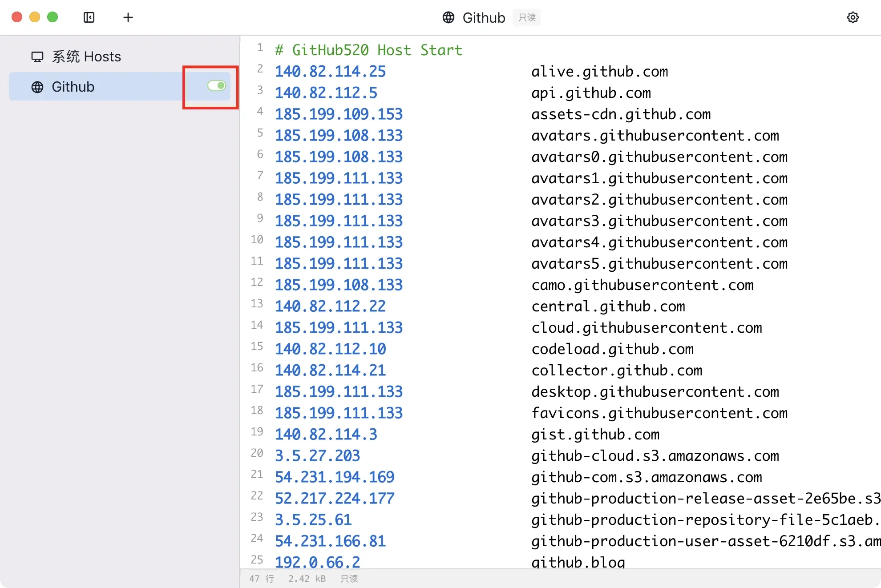Click IP address 140.82.114.21
The image size is (881, 588).
click(x=330, y=370)
